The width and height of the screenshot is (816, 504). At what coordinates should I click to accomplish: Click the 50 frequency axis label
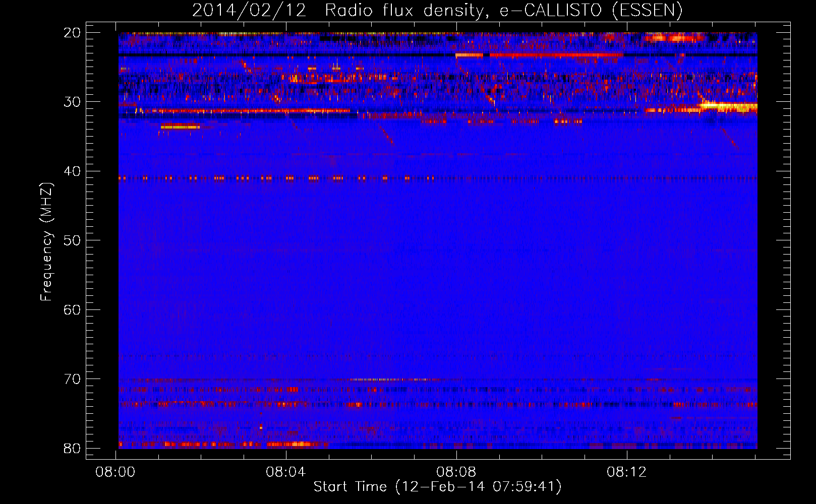click(72, 240)
